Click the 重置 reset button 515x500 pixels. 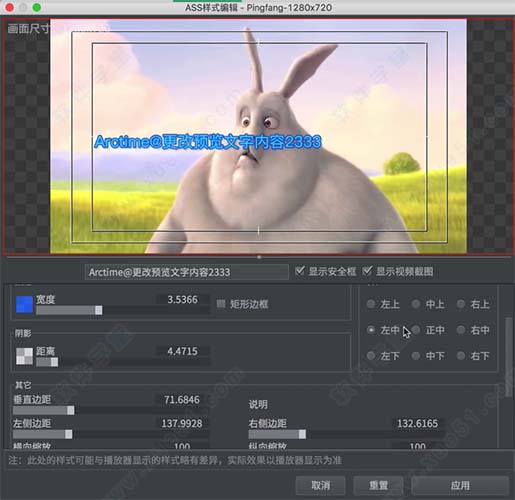tap(378, 485)
